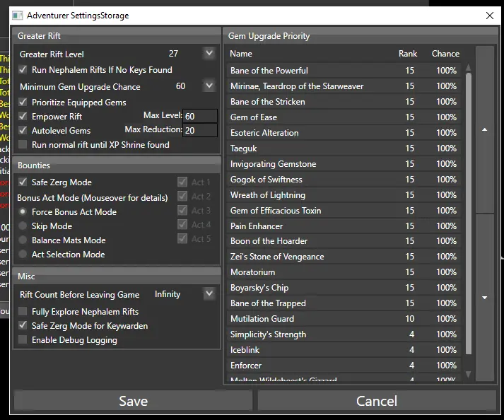Open Rift Count Before Leaving Game dropdown
The height and width of the screenshot is (420, 504).
(209, 293)
